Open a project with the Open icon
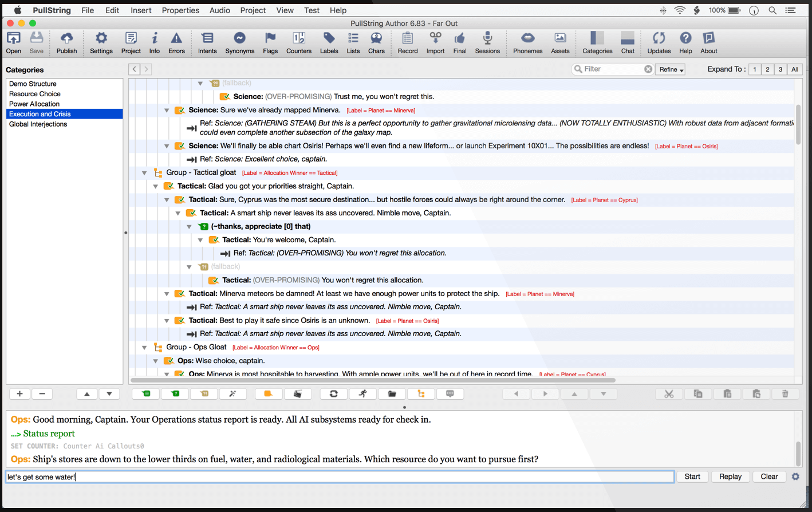The height and width of the screenshot is (512, 812). click(x=14, y=42)
